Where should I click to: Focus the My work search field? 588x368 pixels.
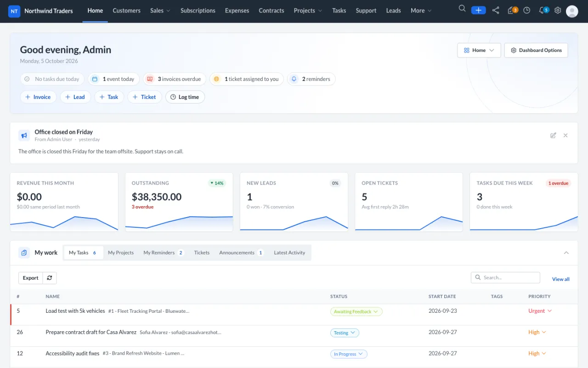(505, 277)
